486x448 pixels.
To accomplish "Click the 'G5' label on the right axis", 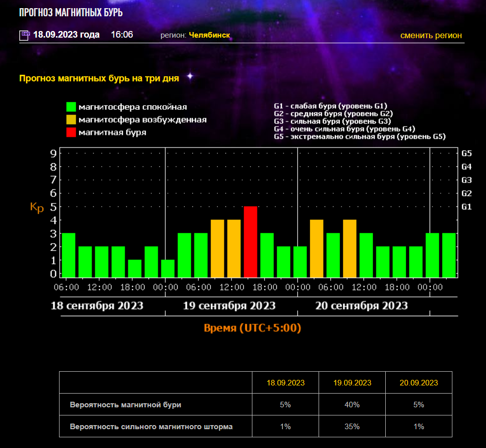I will (467, 153).
